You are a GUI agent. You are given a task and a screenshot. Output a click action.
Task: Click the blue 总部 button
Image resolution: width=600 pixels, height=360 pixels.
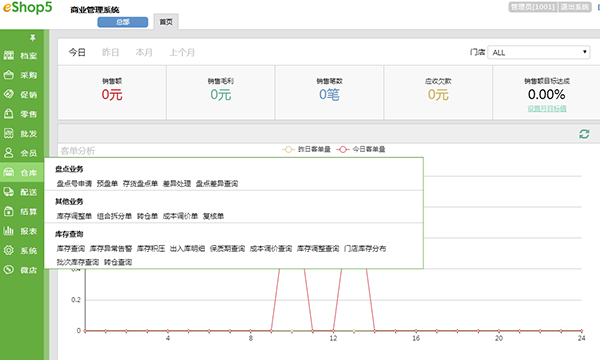(123, 22)
